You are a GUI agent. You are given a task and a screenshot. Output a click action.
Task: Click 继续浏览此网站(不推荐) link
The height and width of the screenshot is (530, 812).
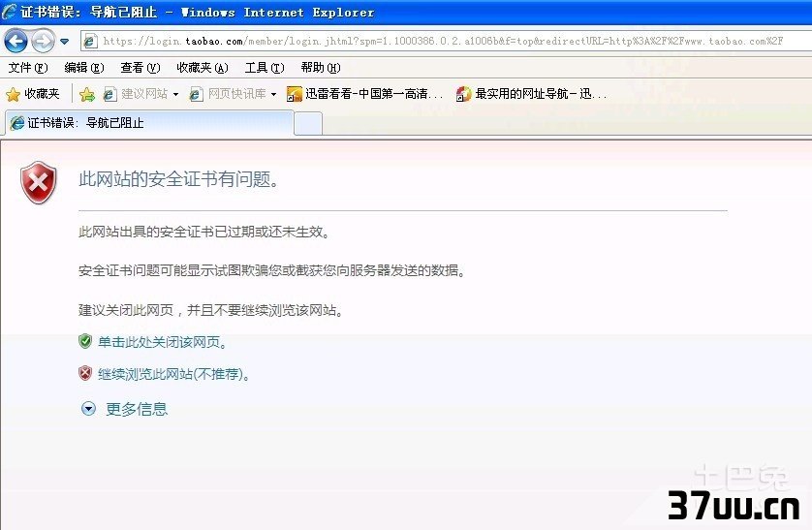(x=174, y=374)
